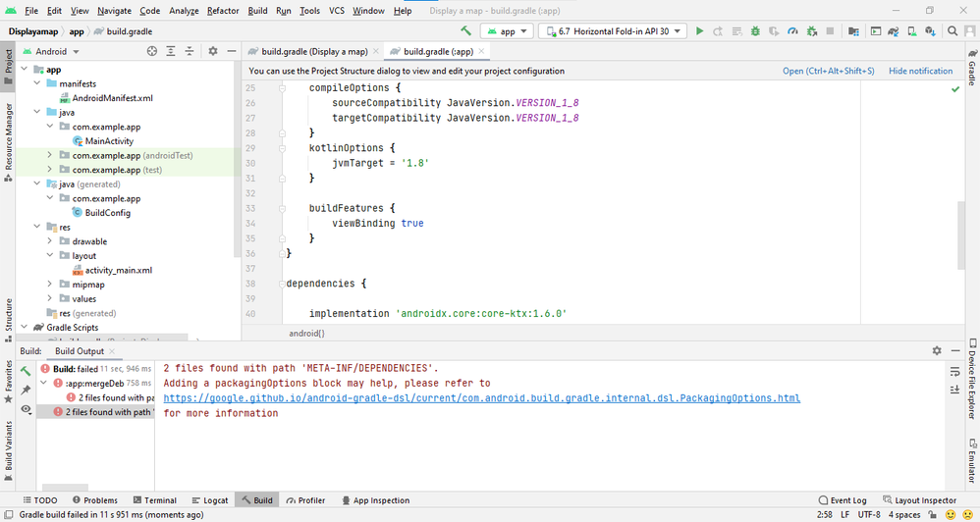Open the Refactor menu
This screenshot has width=980, height=522.
223,11
